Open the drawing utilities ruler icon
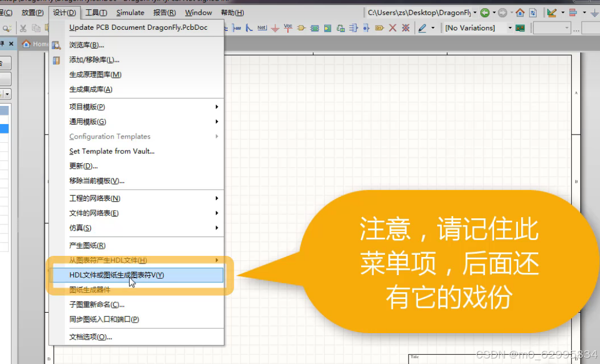The width and height of the screenshot is (600, 364). 552,13
